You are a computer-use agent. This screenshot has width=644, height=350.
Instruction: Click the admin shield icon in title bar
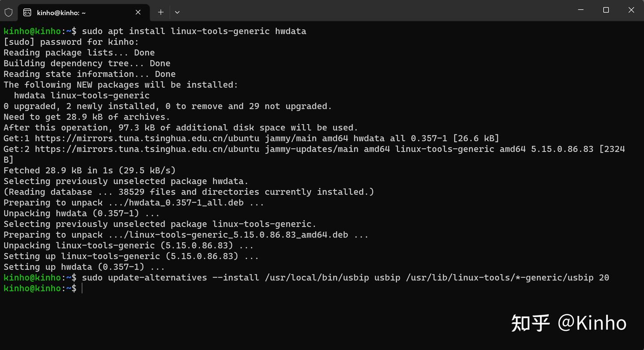tap(8, 12)
